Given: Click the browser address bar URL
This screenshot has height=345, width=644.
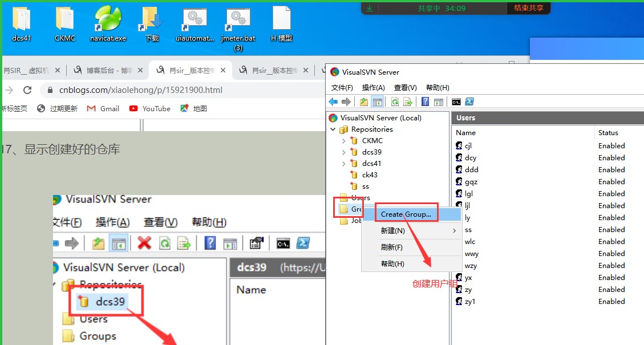Looking at the screenshot, I should click(140, 90).
